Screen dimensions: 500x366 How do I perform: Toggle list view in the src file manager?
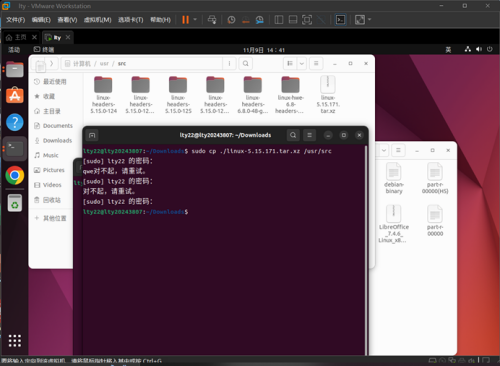point(290,63)
